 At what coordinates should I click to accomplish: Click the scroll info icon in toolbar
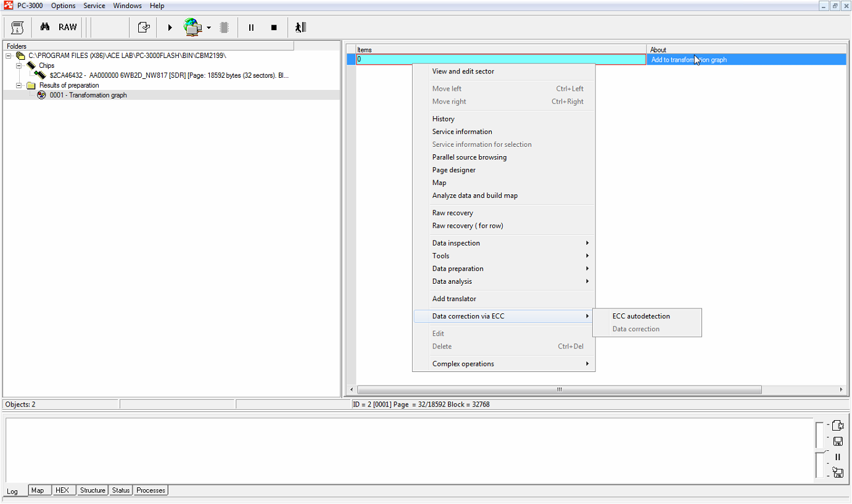(x=17, y=27)
